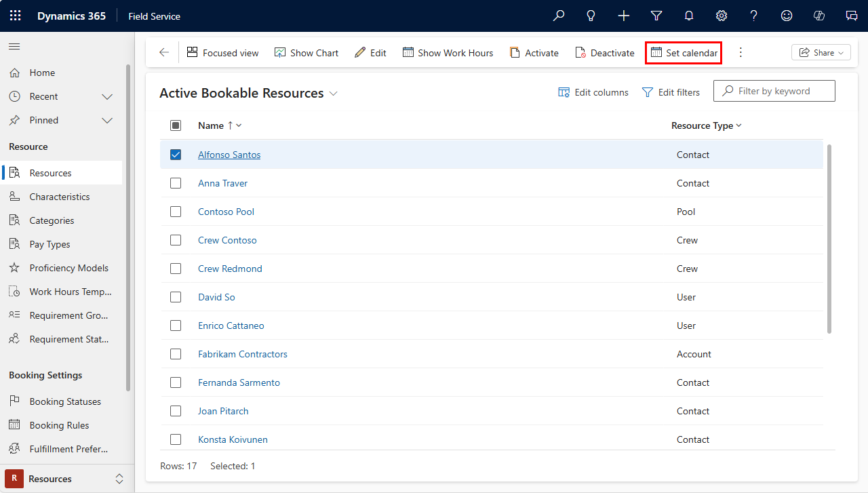
Task: Enable the select-all checkbox in the header row
Action: (x=176, y=125)
